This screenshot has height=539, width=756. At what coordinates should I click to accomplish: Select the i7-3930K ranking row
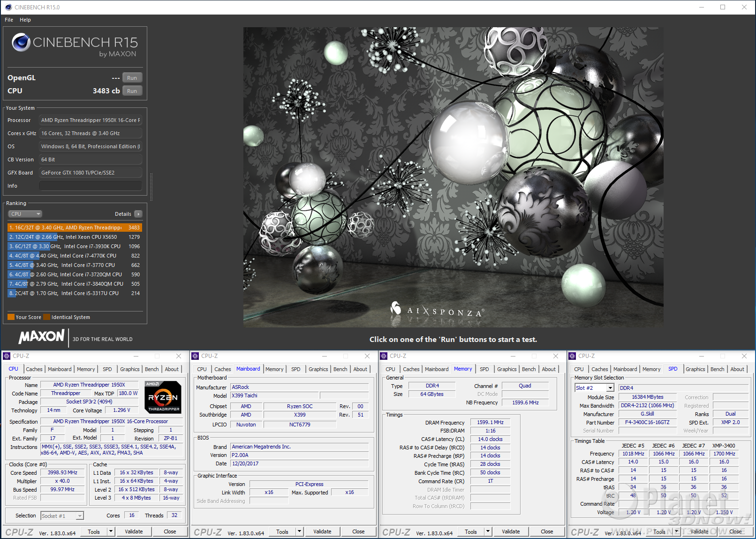coord(75,246)
